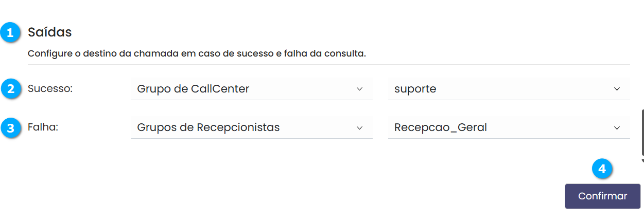
Task: Click the scrollbar down arrow below the thumb
Action: [642, 160]
